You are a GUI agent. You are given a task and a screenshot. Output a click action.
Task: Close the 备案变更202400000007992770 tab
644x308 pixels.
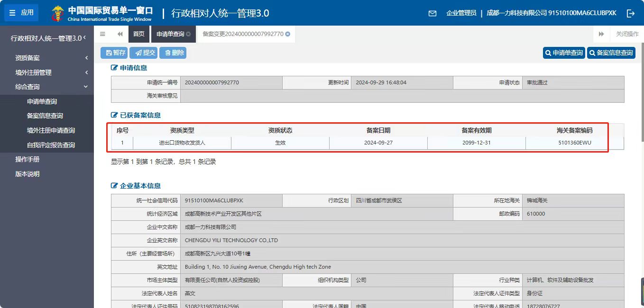coord(287,34)
